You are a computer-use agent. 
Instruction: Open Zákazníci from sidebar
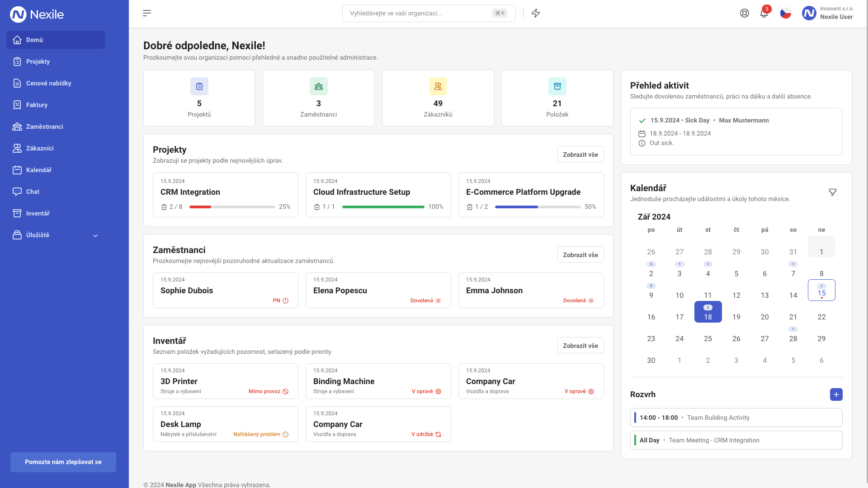39,148
